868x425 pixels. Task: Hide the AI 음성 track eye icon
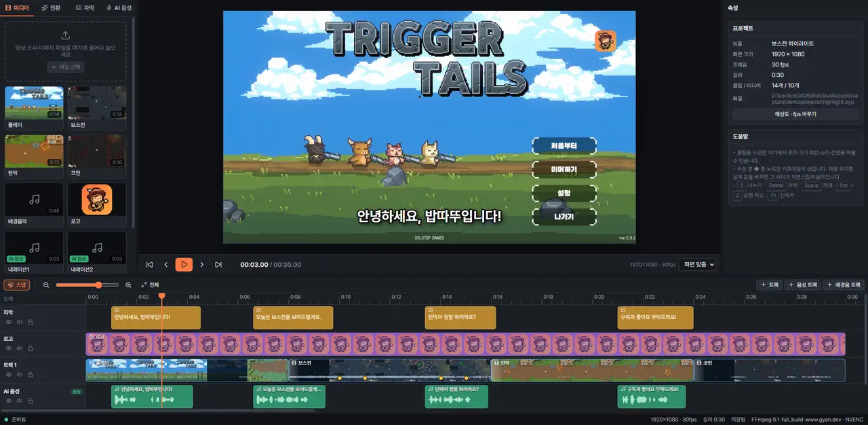coord(9,401)
